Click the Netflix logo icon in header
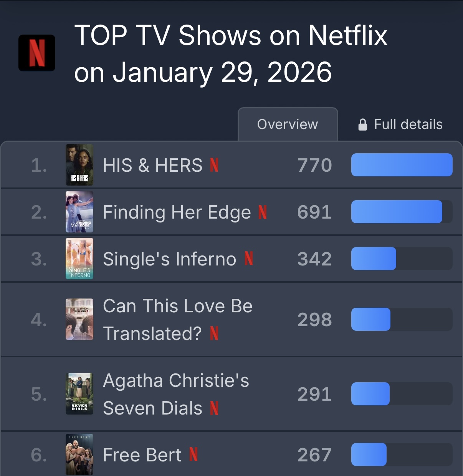The image size is (463, 476). (x=37, y=53)
